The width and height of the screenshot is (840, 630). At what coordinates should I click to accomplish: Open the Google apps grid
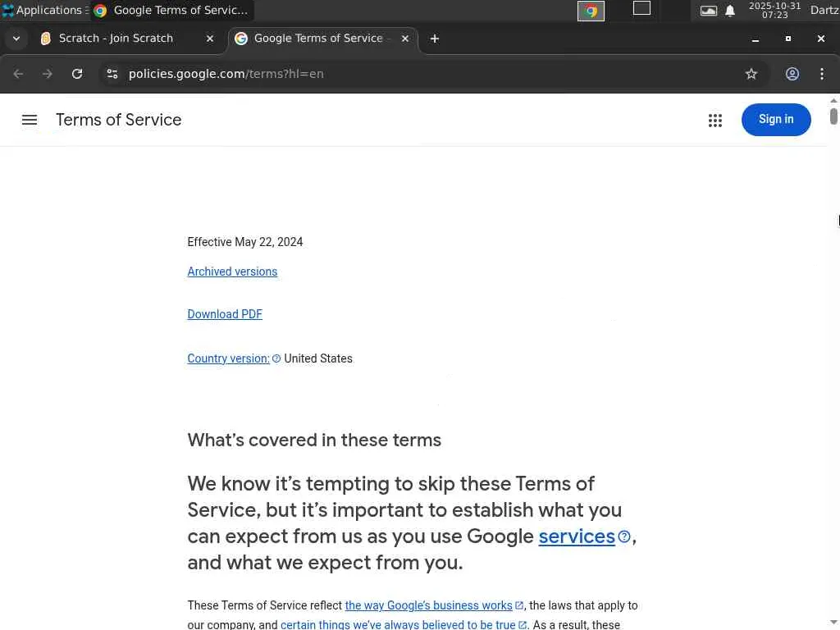pyautogui.click(x=715, y=120)
